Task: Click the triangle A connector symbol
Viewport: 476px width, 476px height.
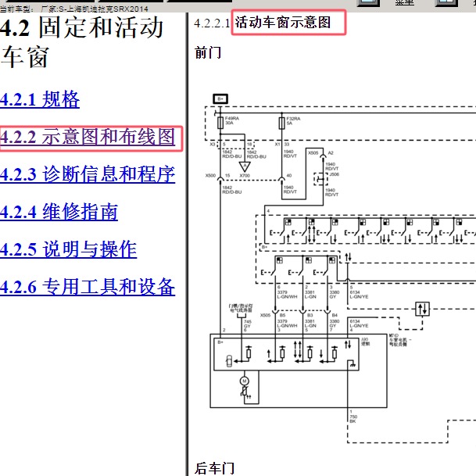Action: [x=245, y=166]
